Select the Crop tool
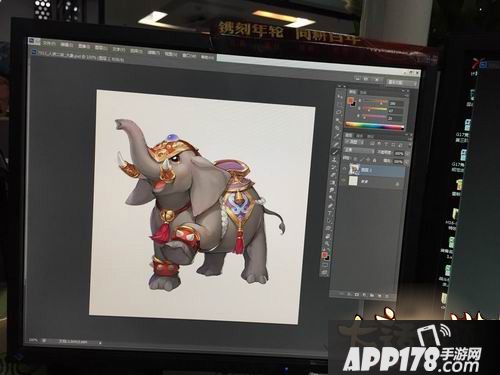 [x=337, y=128]
